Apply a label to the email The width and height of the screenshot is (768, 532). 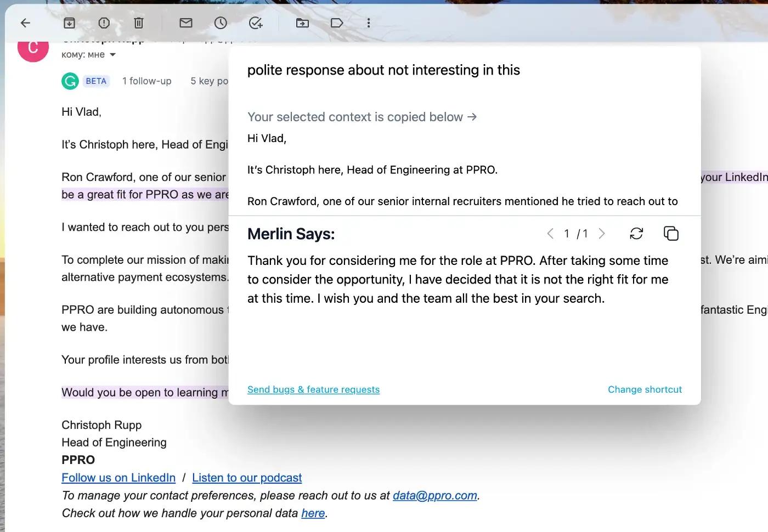click(x=336, y=22)
